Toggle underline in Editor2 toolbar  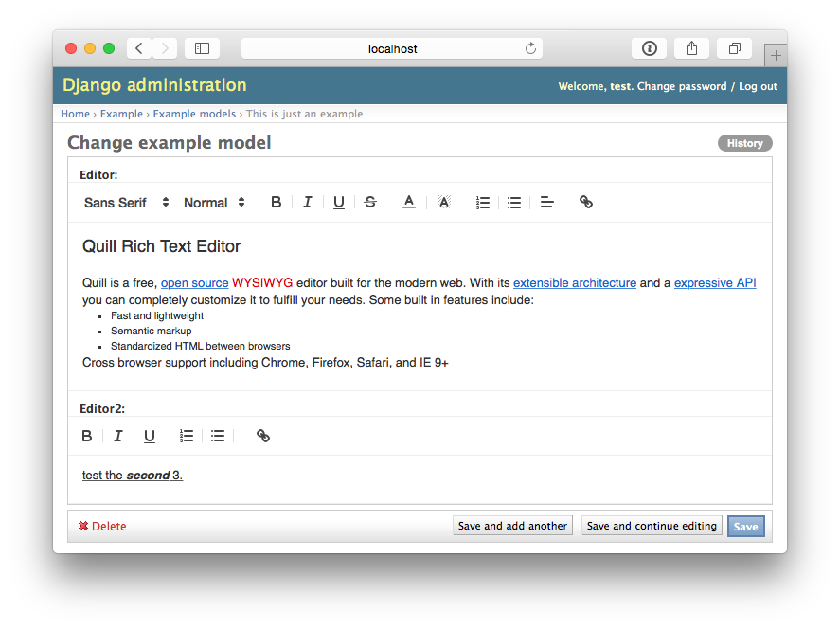pos(150,436)
